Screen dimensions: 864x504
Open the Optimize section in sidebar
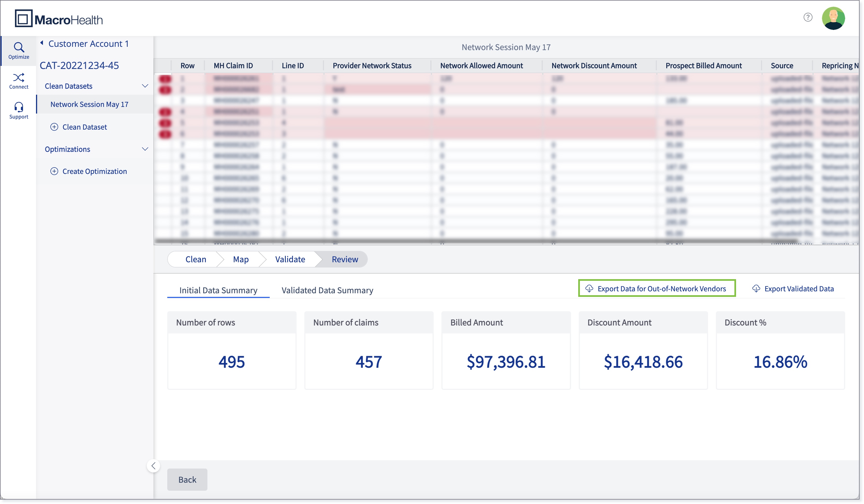point(19,51)
